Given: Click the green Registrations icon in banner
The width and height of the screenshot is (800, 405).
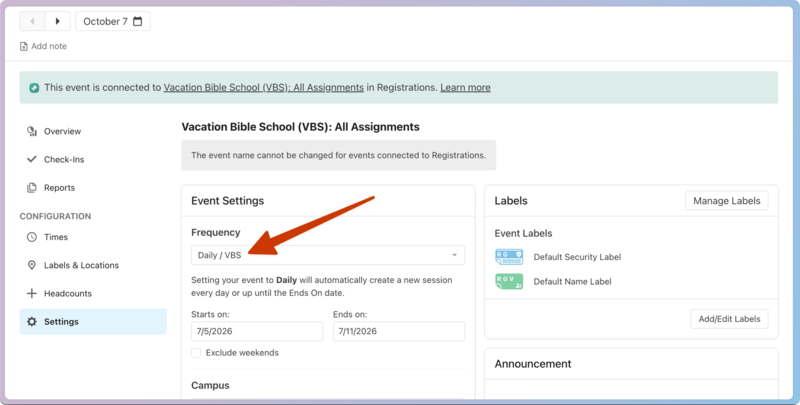Looking at the screenshot, I should coord(34,88).
